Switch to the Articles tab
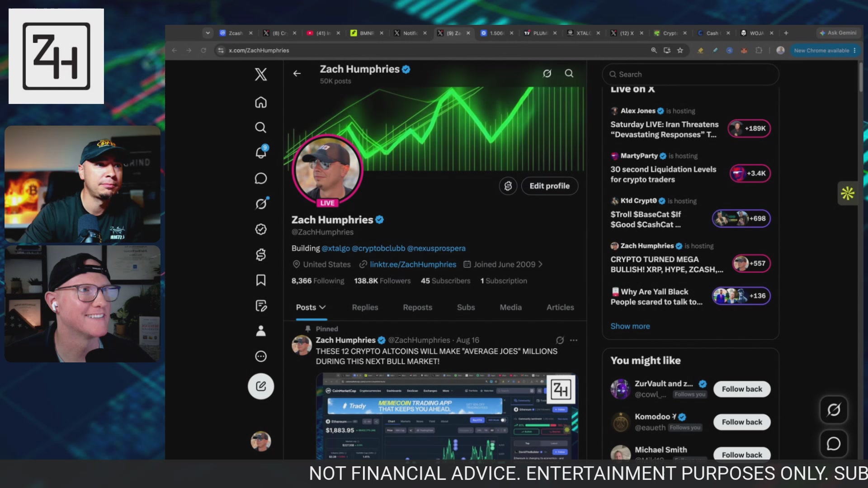The image size is (868, 488). 560,307
